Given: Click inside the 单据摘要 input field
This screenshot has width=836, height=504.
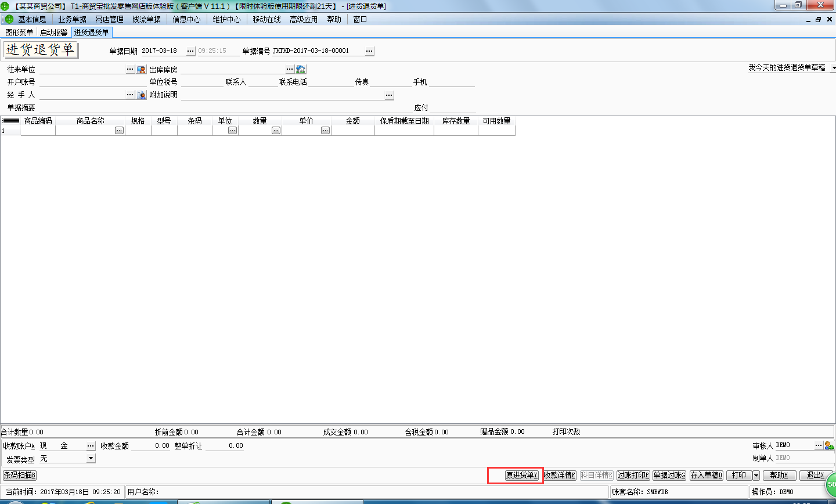Looking at the screenshot, I should 174,107.
